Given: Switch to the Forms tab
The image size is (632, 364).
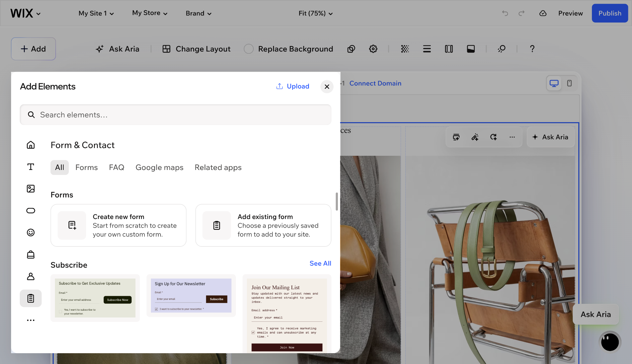Looking at the screenshot, I should point(86,167).
